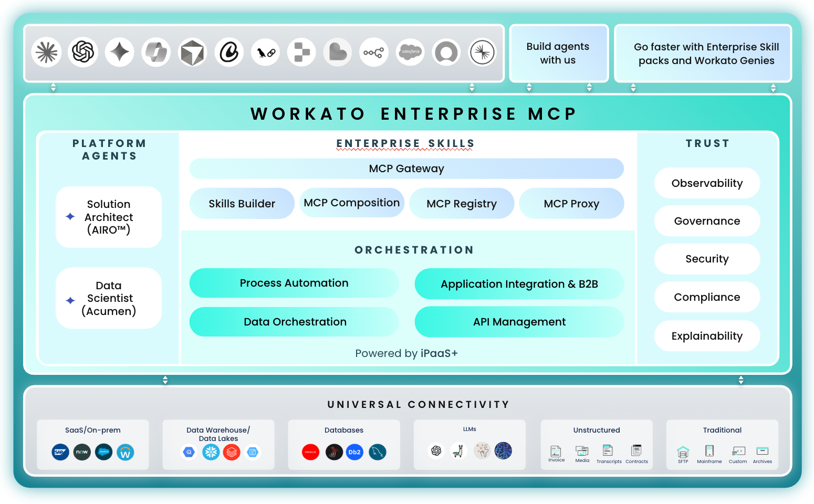Click the Skills Builder pill
Screen dimensions: 814x504
242,204
